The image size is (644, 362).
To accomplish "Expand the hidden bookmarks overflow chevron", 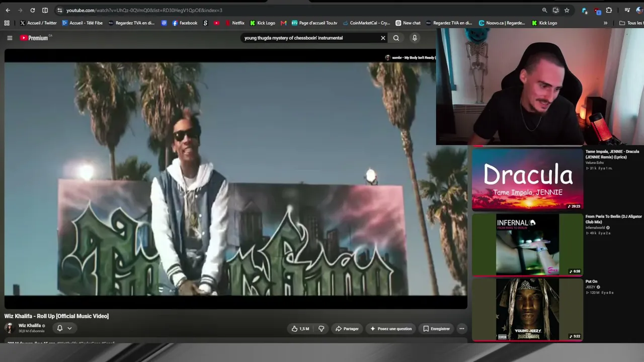I will (605, 23).
